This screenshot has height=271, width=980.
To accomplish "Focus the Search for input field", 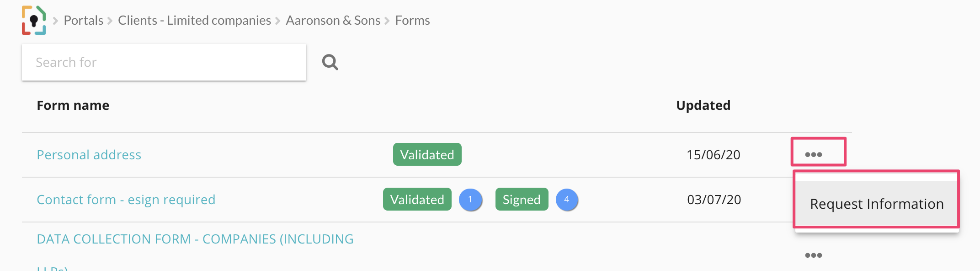I will (164, 62).
